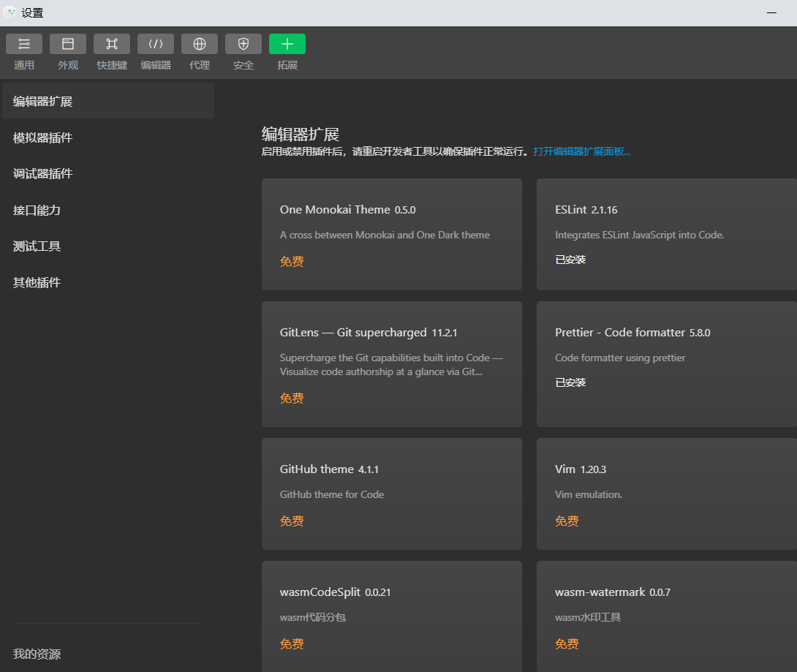
Task: Open the 安全 security settings icon
Action: [x=243, y=44]
